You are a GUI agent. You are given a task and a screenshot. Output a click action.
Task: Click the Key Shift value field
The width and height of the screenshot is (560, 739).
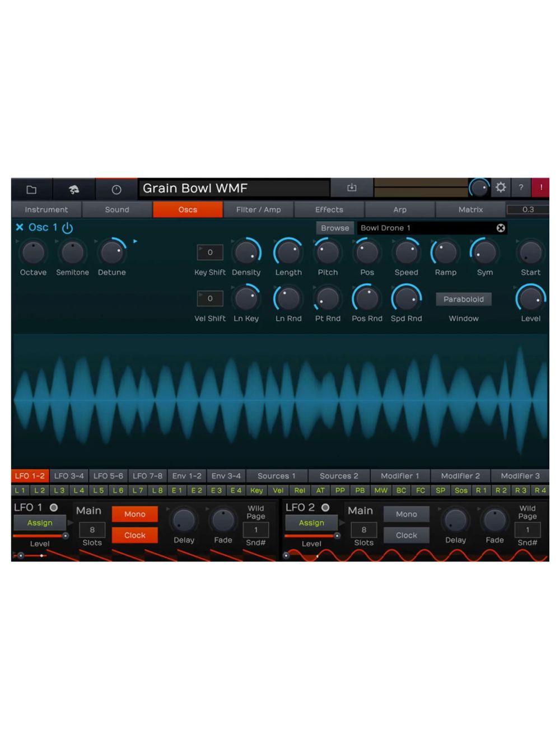click(209, 252)
